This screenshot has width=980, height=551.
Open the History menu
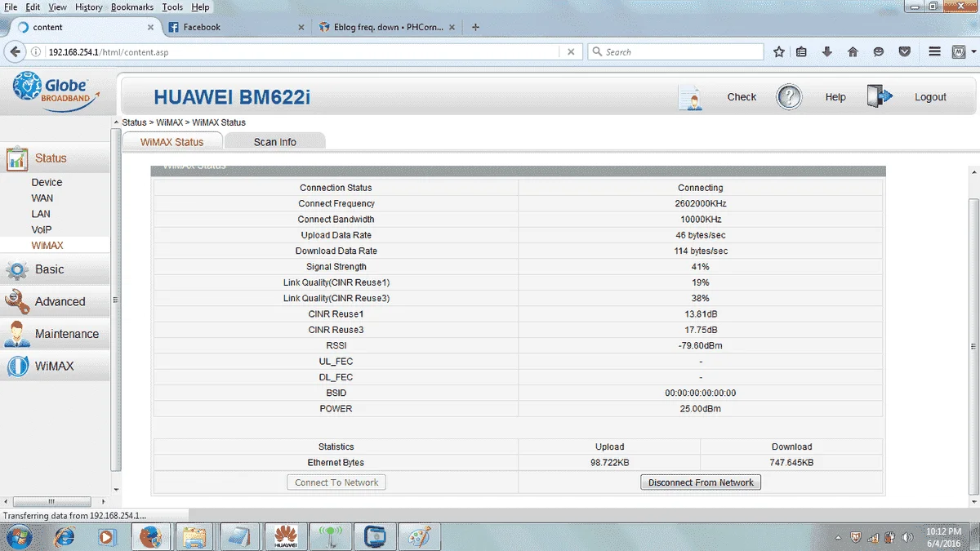point(89,7)
